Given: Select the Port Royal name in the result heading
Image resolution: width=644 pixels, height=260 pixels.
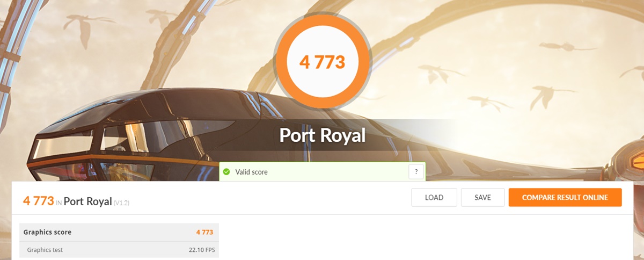Looking at the screenshot, I should click(x=87, y=201).
